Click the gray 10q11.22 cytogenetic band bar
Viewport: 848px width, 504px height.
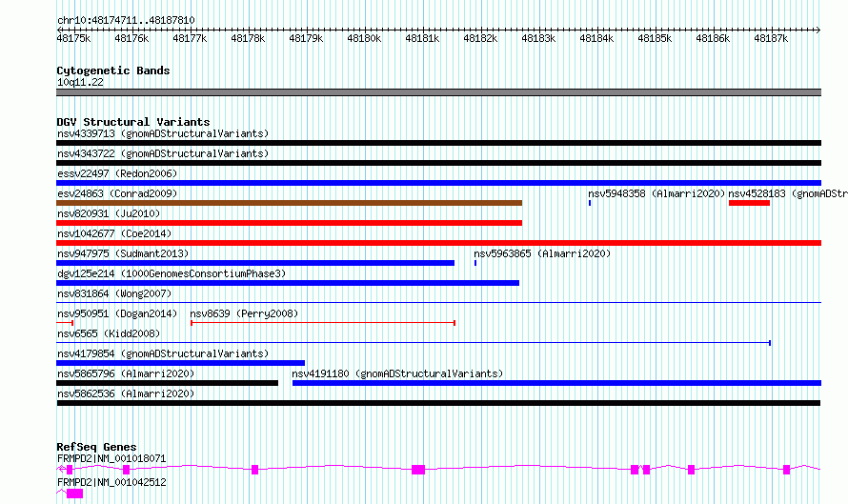pos(438,92)
